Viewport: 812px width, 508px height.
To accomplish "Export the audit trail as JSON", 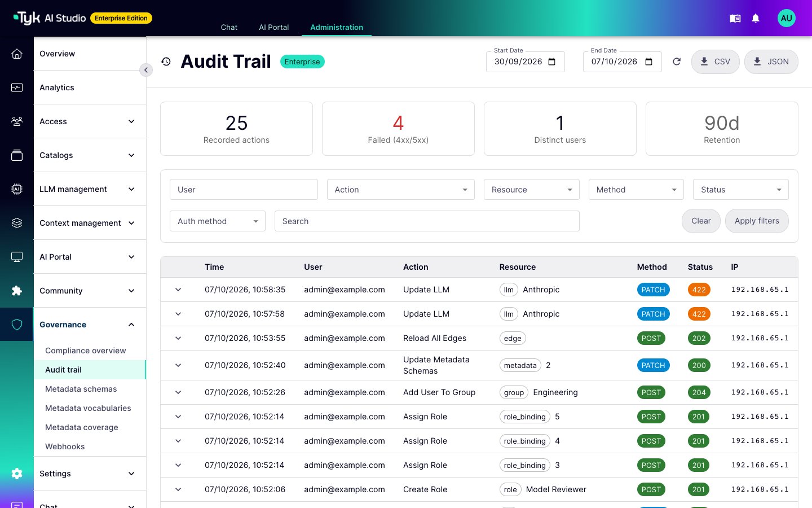I will pos(771,62).
